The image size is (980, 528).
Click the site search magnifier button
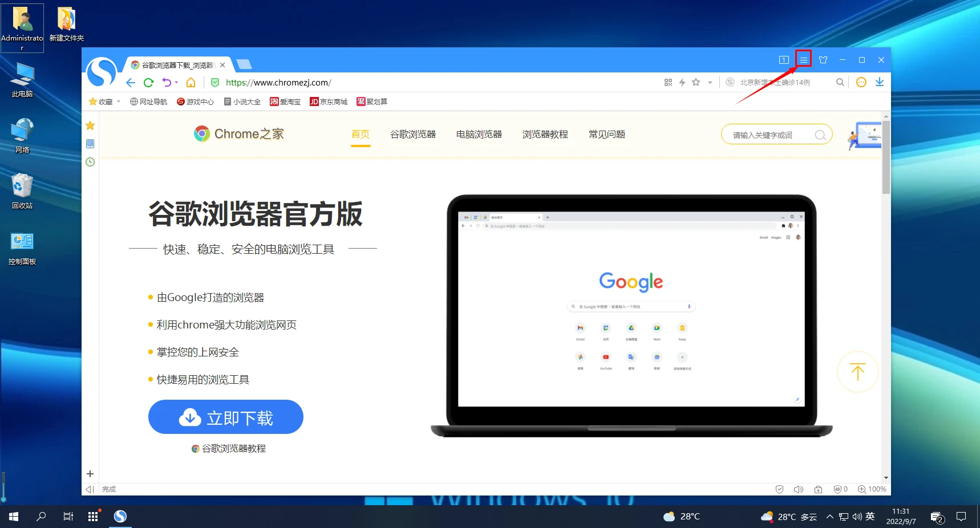coord(820,135)
